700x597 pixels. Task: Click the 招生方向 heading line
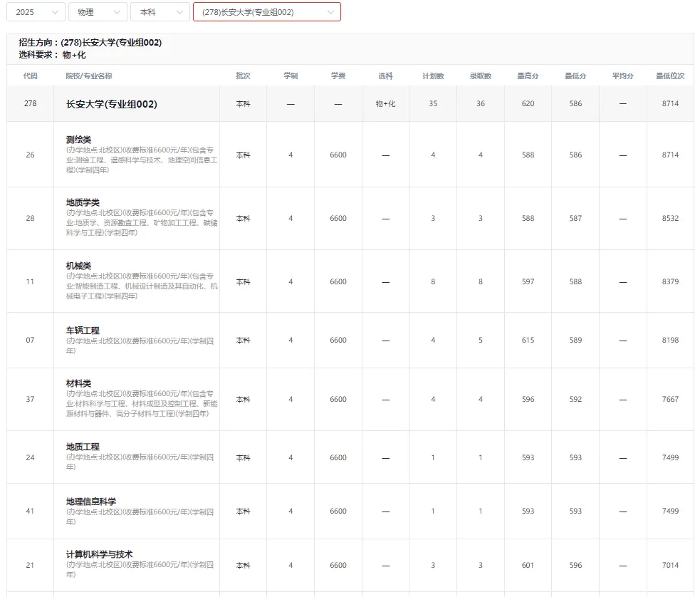(90, 43)
